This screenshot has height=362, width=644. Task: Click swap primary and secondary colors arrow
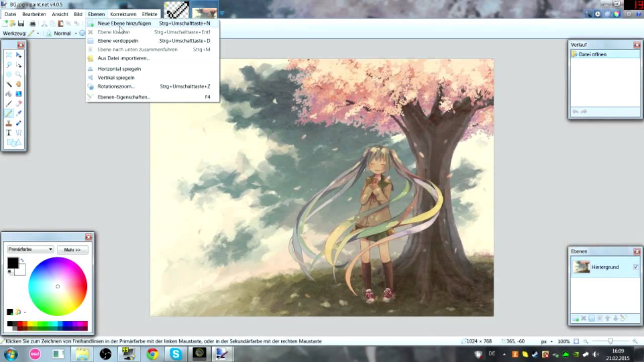pos(22,260)
